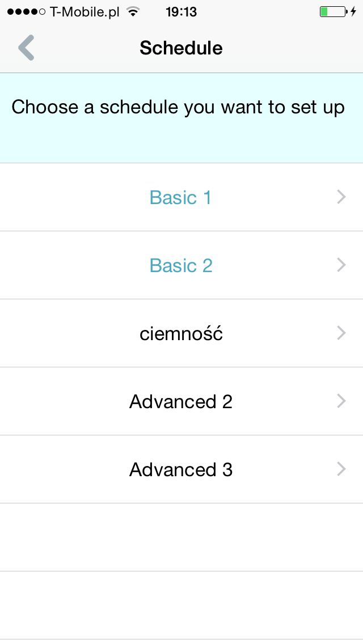Select the Basic 2 schedule

click(x=181, y=265)
